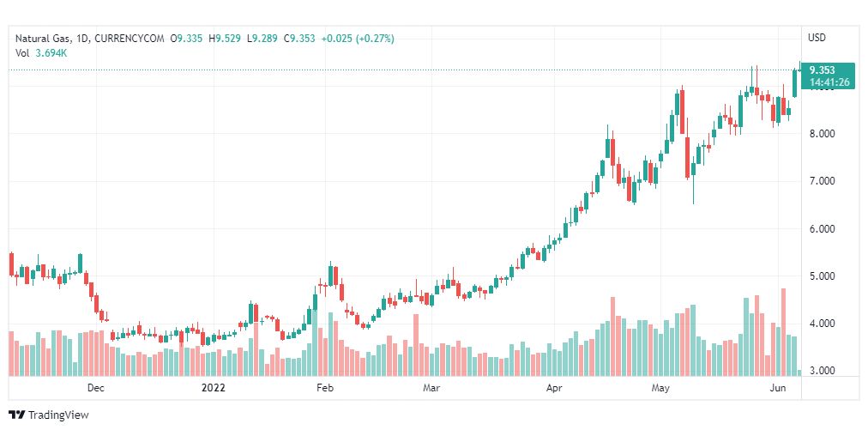Click the Apr label on time axis
This screenshot has width=868, height=430.
[554, 389]
